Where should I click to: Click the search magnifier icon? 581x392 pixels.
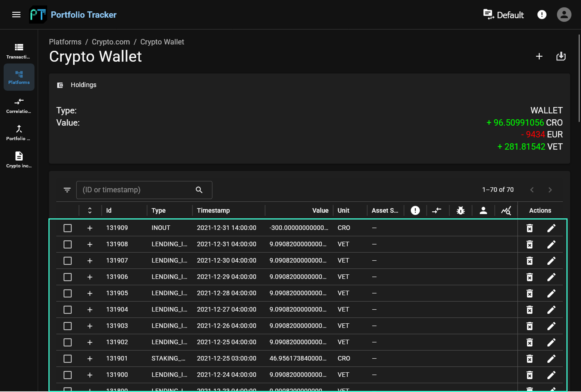(199, 190)
